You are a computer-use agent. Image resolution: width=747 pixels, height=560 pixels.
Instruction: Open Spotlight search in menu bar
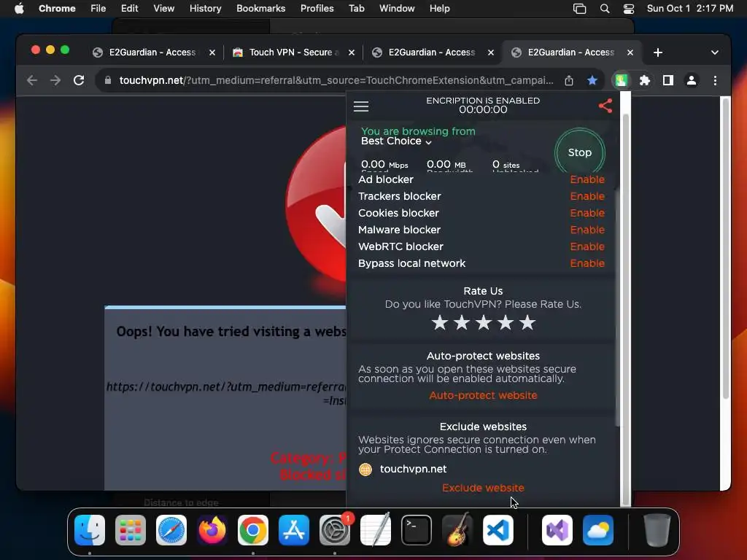coord(605,9)
